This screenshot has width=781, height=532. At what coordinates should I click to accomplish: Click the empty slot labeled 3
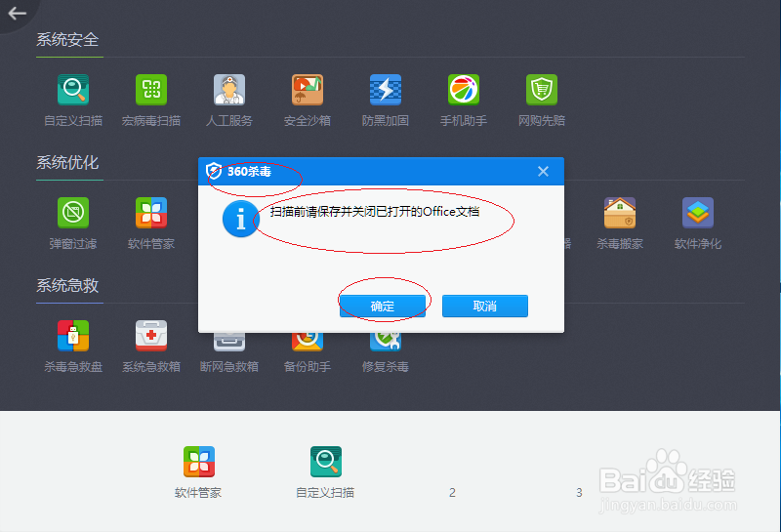click(x=579, y=493)
